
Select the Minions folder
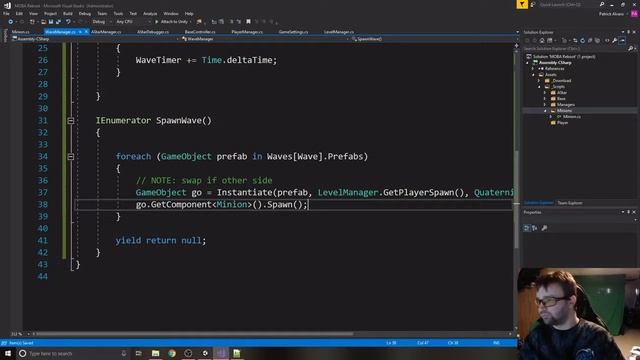coord(564,111)
